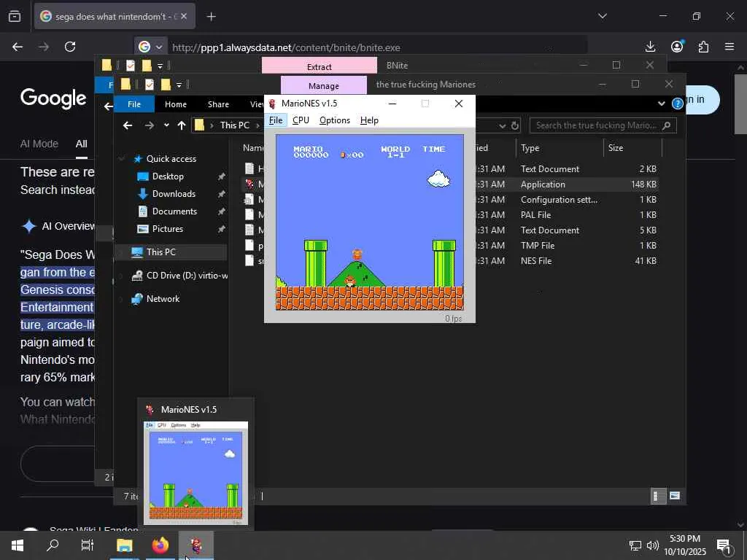Sort files by the Size column
The width and height of the screenshot is (747, 560).
tap(632, 148)
